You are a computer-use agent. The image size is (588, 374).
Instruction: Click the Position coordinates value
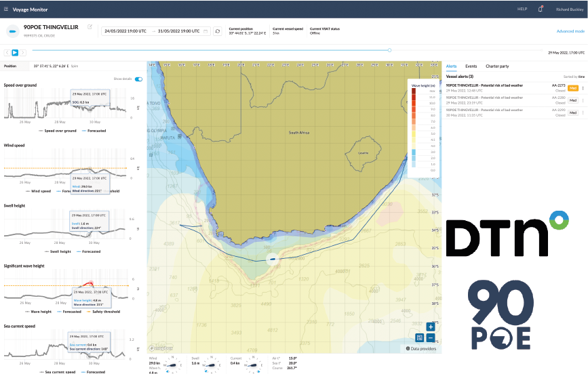tap(51, 66)
